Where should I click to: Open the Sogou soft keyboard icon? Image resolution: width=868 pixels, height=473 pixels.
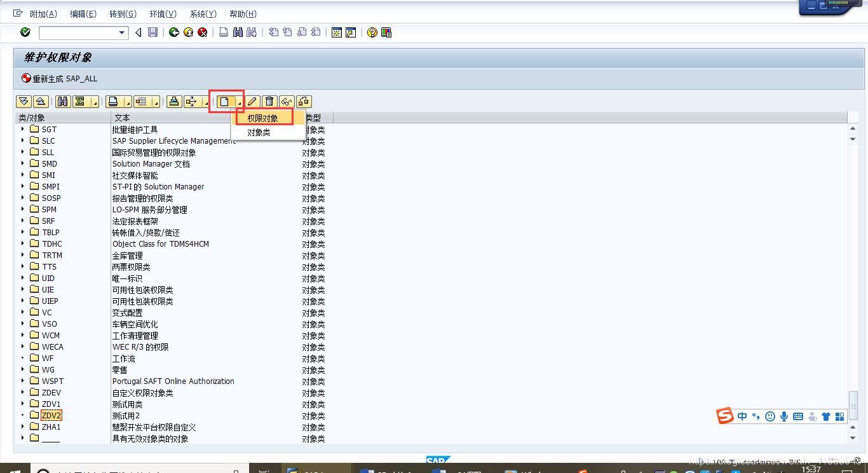[x=798, y=416]
